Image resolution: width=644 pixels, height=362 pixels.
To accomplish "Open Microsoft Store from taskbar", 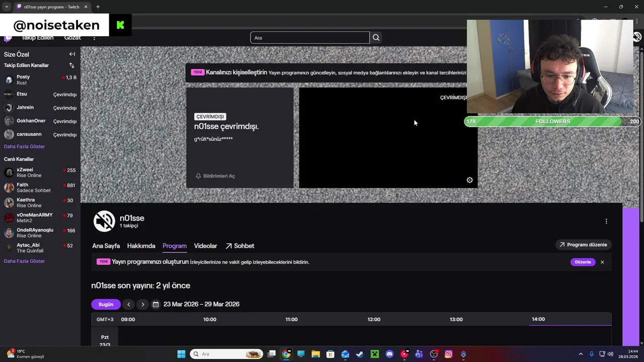I will pos(330,354).
